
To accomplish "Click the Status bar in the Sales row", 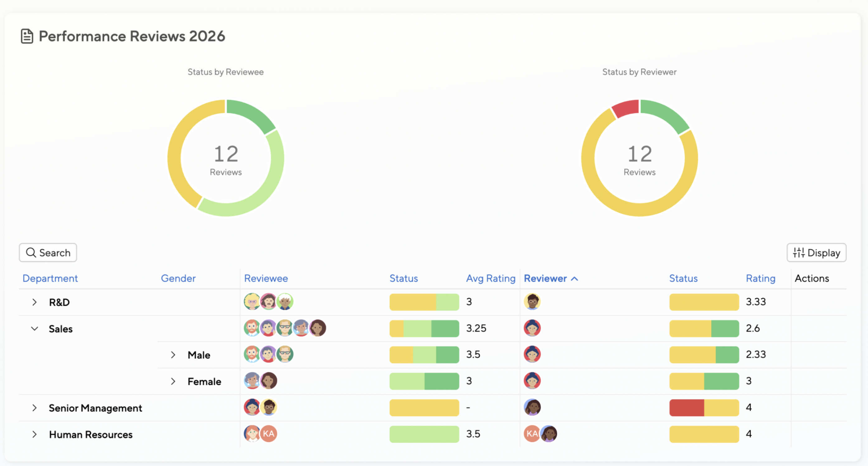I will 423,328.
